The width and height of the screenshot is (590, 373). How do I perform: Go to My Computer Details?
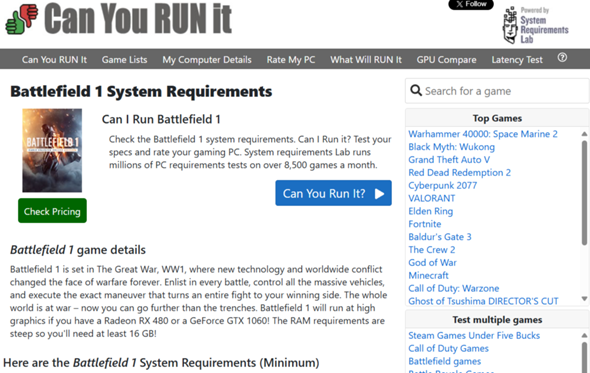pyautogui.click(x=207, y=59)
